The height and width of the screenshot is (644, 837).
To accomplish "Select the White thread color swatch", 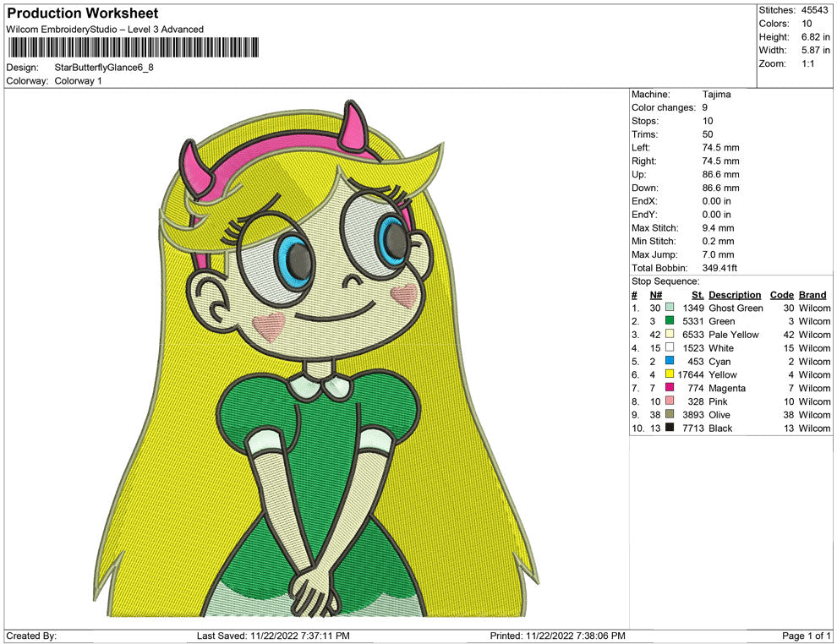I will tap(670, 347).
